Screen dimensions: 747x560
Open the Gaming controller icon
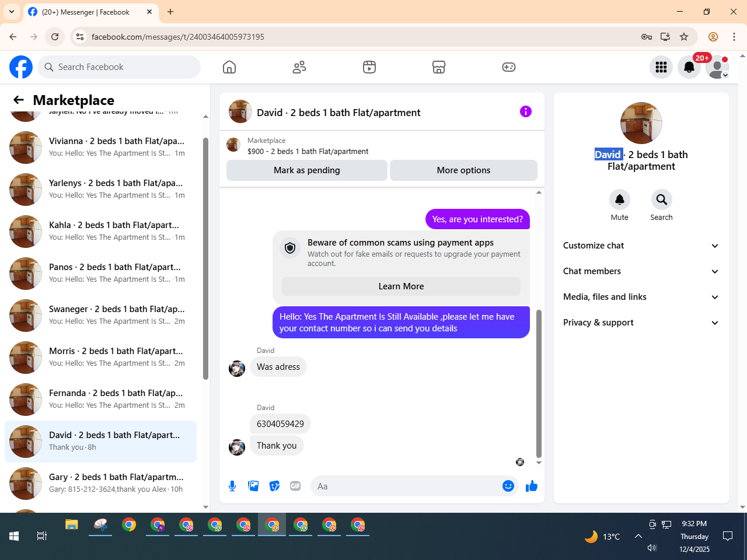(509, 67)
